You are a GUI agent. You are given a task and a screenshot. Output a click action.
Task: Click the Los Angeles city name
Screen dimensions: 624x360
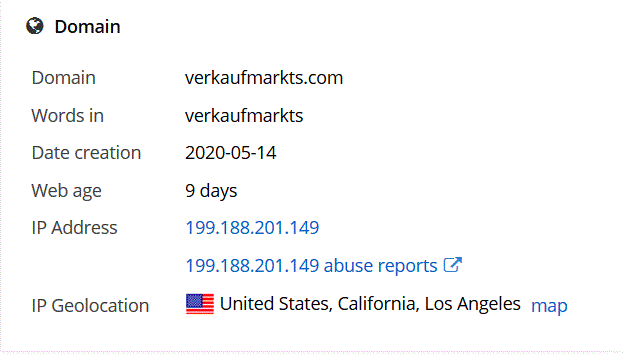tap(472, 304)
